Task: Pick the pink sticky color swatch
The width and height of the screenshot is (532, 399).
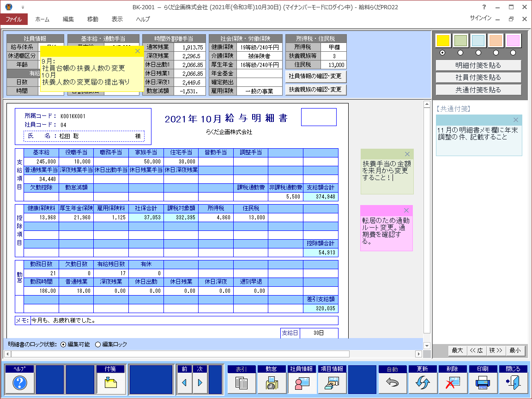Action: (x=513, y=41)
